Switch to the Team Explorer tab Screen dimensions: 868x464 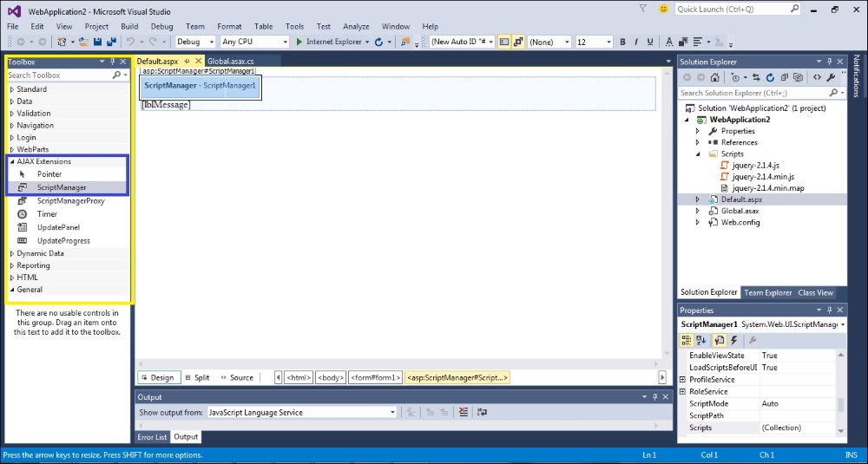(768, 292)
